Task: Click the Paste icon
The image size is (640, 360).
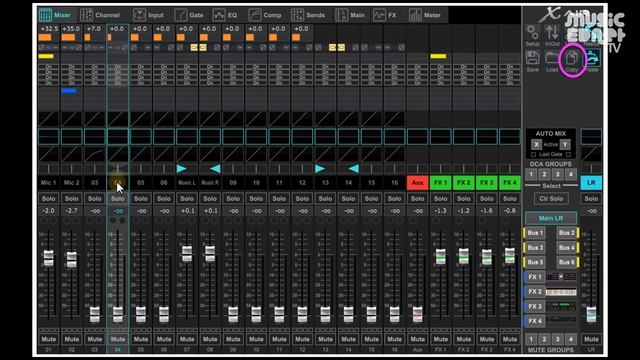Action: click(592, 59)
